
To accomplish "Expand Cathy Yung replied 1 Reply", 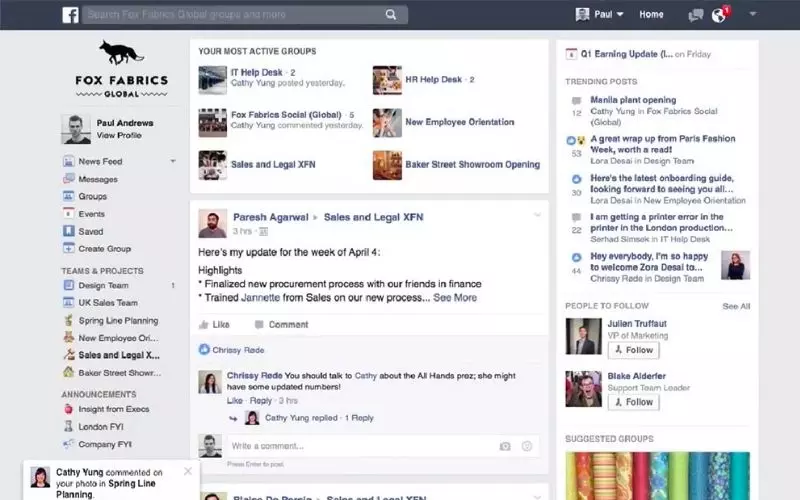I will click(x=319, y=418).
